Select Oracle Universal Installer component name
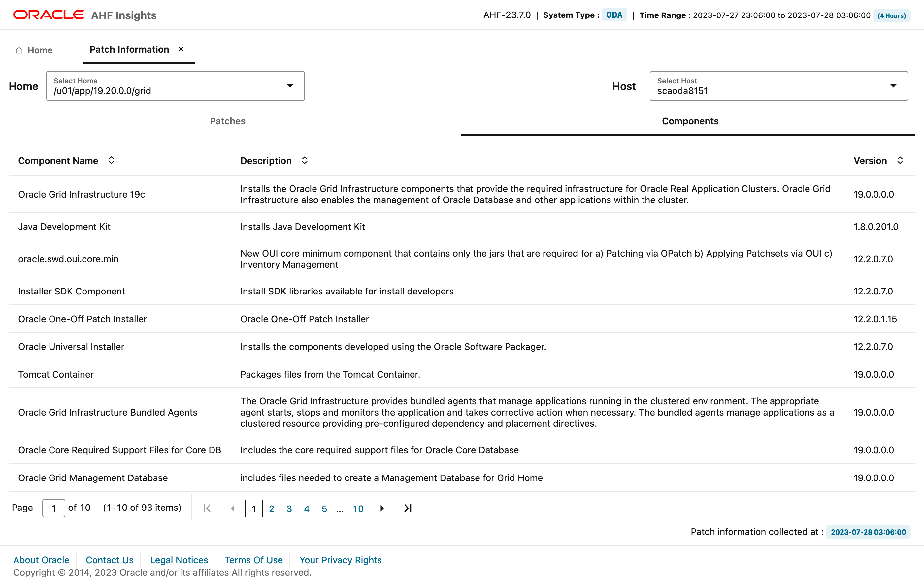This screenshot has width=924, height=585. pyautogui.click(x=71, y=347)
